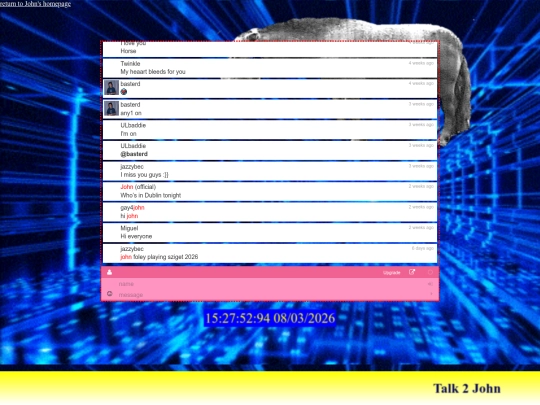Click the @basterd mention
This screenshot has width=540, height=405.
pos(134,154)
